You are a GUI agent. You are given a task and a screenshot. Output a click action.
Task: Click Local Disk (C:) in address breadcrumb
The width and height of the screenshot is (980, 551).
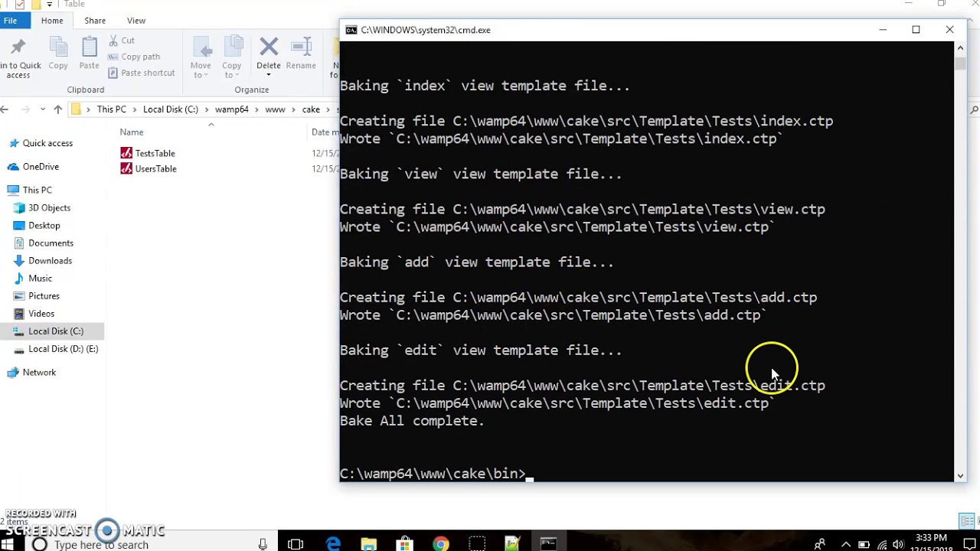170,109
